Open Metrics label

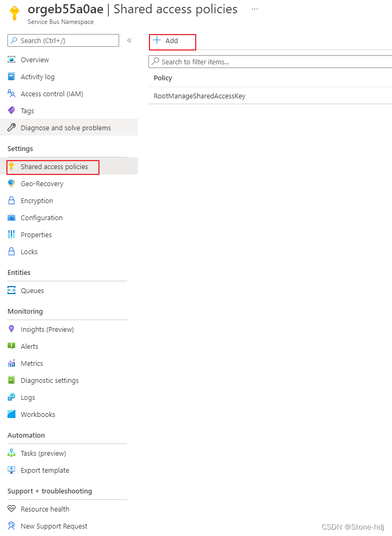pyautogui.click(x=32, y=363)
